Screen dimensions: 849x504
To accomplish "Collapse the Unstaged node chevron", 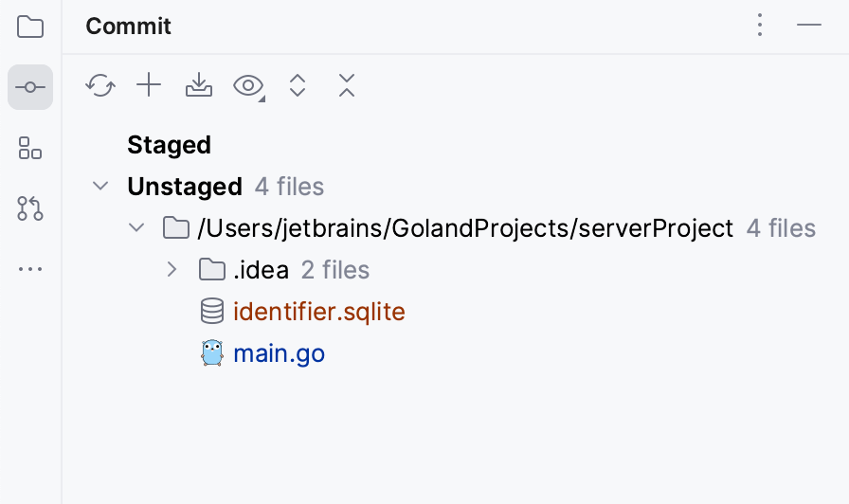I will (100, 186).
